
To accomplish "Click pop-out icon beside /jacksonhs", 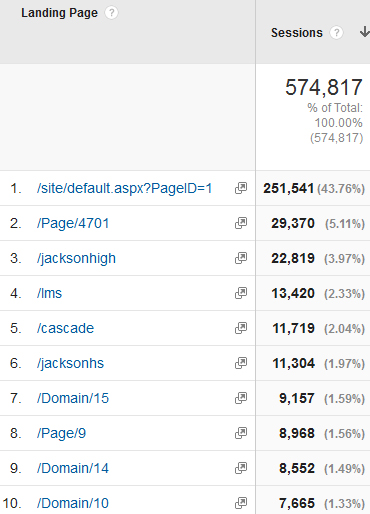I will tap(241, 363).
